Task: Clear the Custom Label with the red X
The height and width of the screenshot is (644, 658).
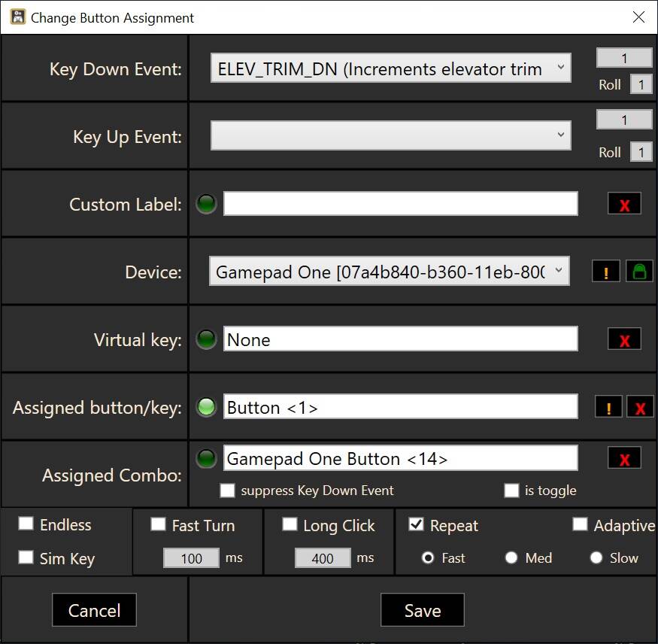Action: [x=624, y=203]
